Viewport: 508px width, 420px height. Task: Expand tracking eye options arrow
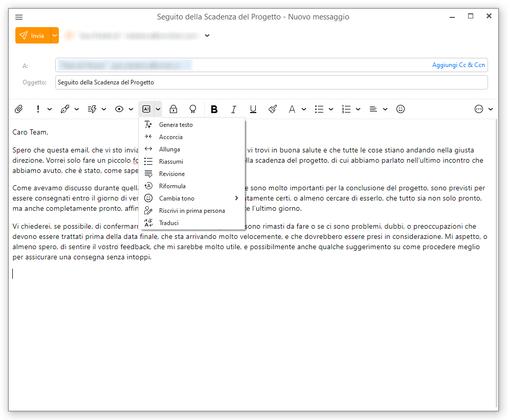(x=131, y=109)
